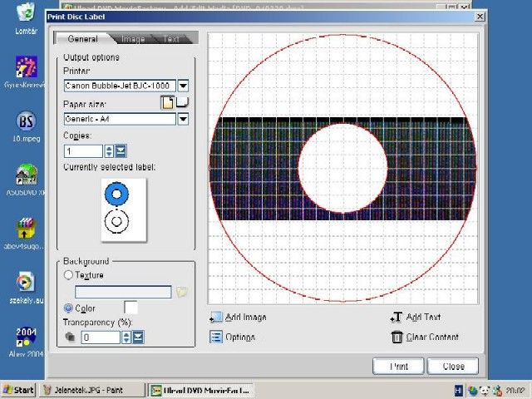Image resolution: width=532 pixels, height=399 pixels.
Task: Select the Color background option
Action: 68,308
